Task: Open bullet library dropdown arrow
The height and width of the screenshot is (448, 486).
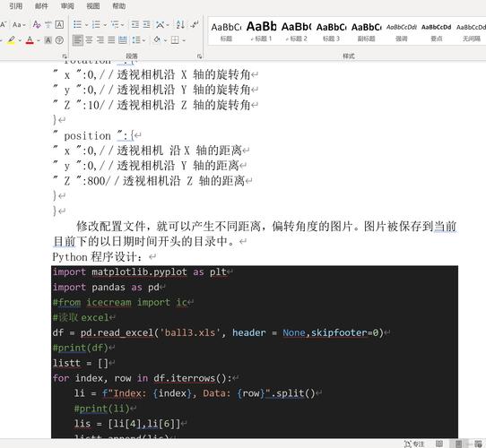Action: (x=86, y=25)
